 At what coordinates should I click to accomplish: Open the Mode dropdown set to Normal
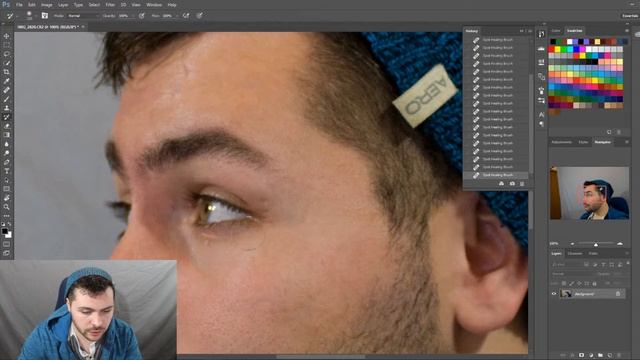point(83,16)
